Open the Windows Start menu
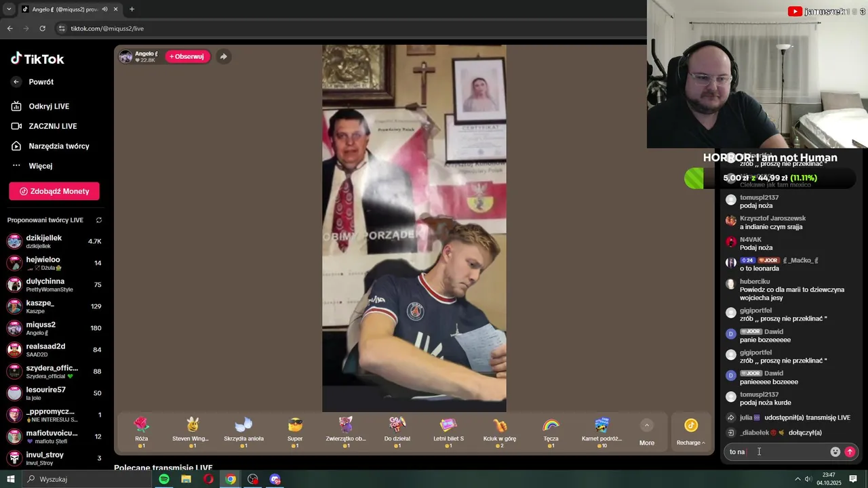 tap(11, 479)
